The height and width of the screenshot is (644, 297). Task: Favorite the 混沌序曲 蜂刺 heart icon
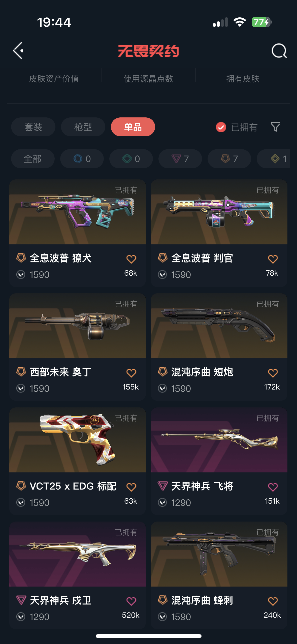[273, 601]
